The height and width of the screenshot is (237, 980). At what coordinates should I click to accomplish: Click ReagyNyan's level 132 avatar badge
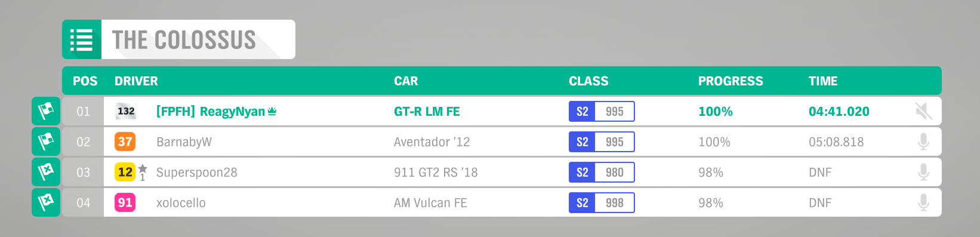125,111
